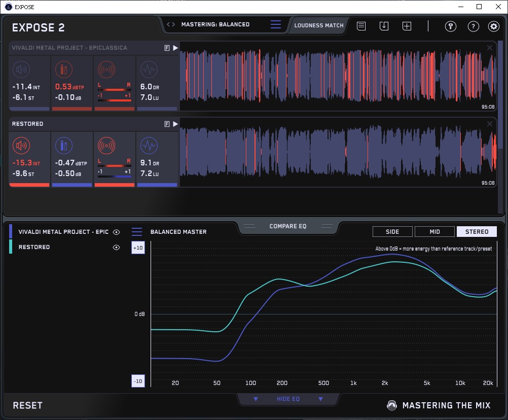This screenshot has height=420, width=508.
Task: Click the file icon for Restored track
Action: [x=167, y=124]
